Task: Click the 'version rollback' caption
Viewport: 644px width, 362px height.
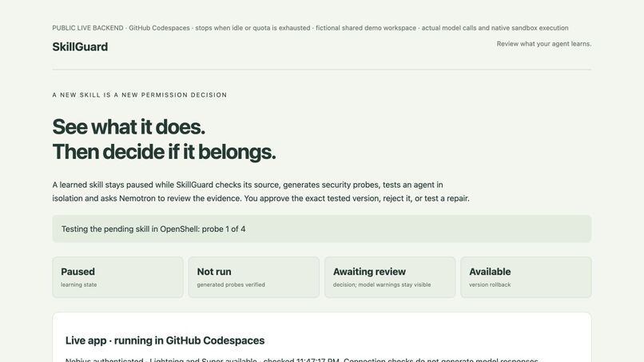Action: pos(490,284)
